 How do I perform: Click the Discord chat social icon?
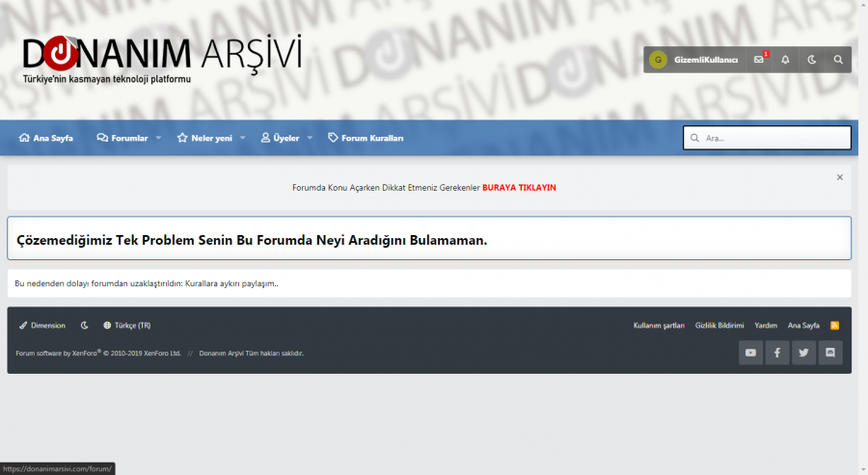(x=830, y=353)
